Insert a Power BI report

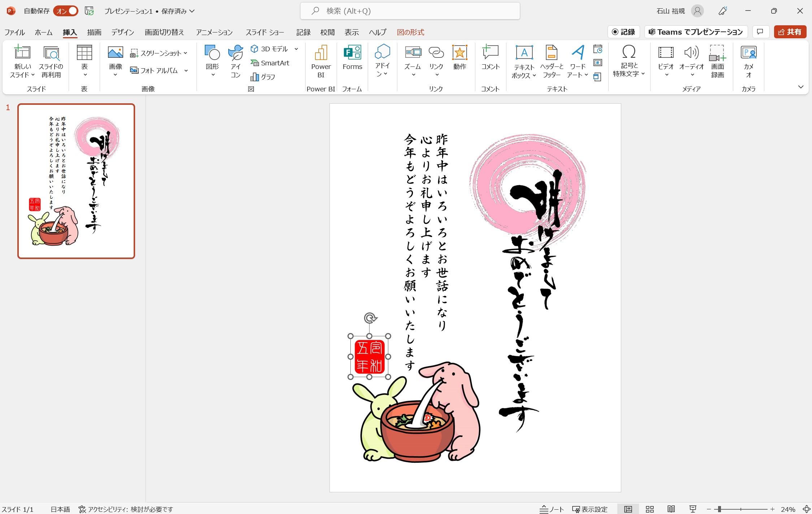[x=321, y=61]
